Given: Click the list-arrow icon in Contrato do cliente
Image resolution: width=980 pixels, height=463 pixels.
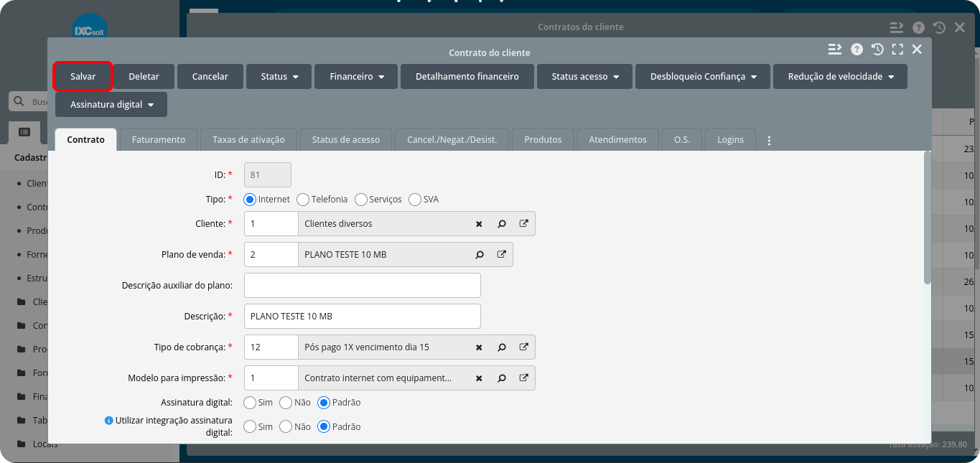Looking at the screenshot, I should tap(834, 50).
